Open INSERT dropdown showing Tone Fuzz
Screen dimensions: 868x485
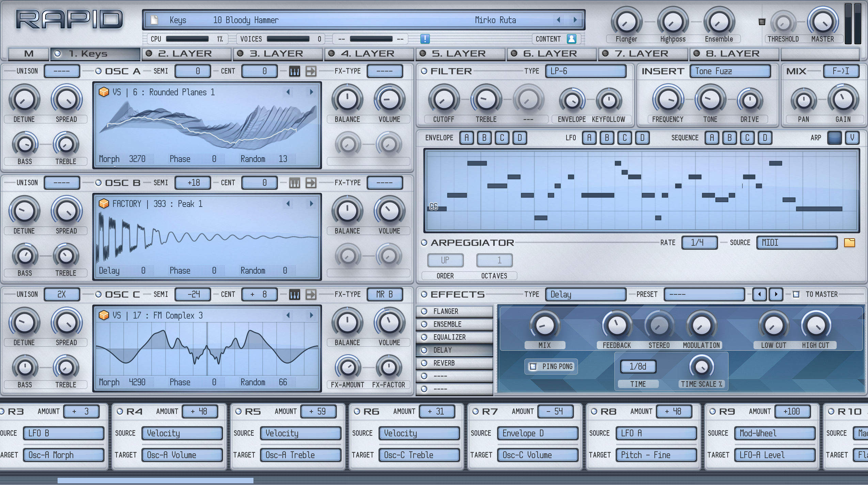(x=730, y=71)
